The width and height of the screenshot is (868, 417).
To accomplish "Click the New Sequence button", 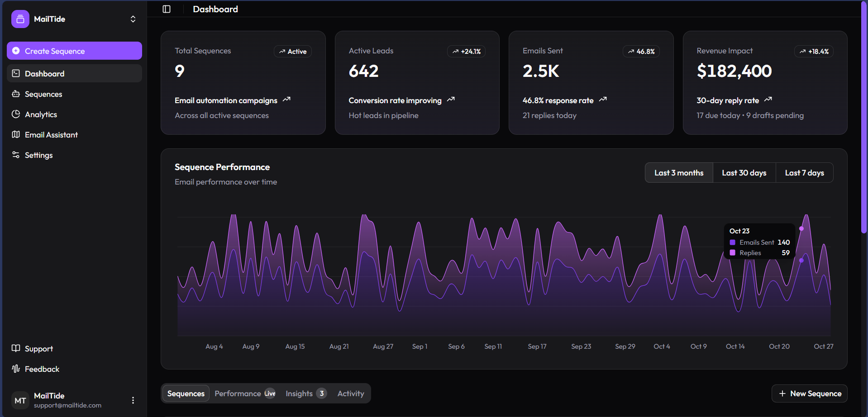I will tap(809, 393).
